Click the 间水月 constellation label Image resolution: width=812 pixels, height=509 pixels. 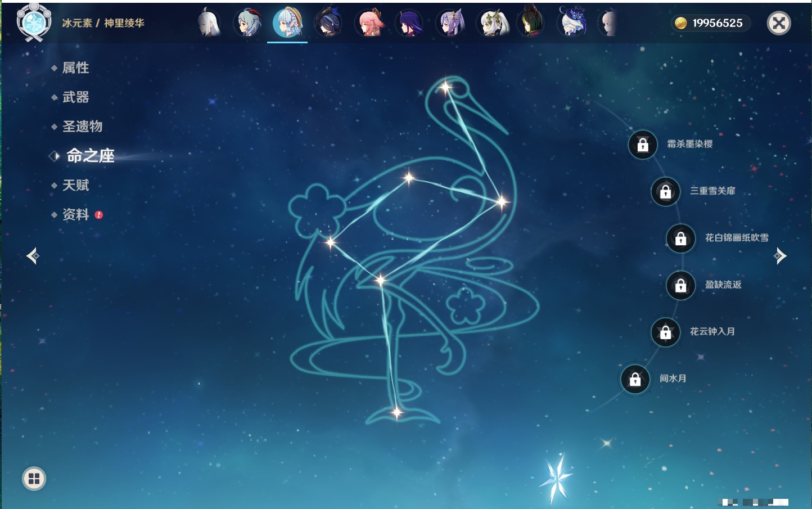pyautogui.click(x=673, y=379)
